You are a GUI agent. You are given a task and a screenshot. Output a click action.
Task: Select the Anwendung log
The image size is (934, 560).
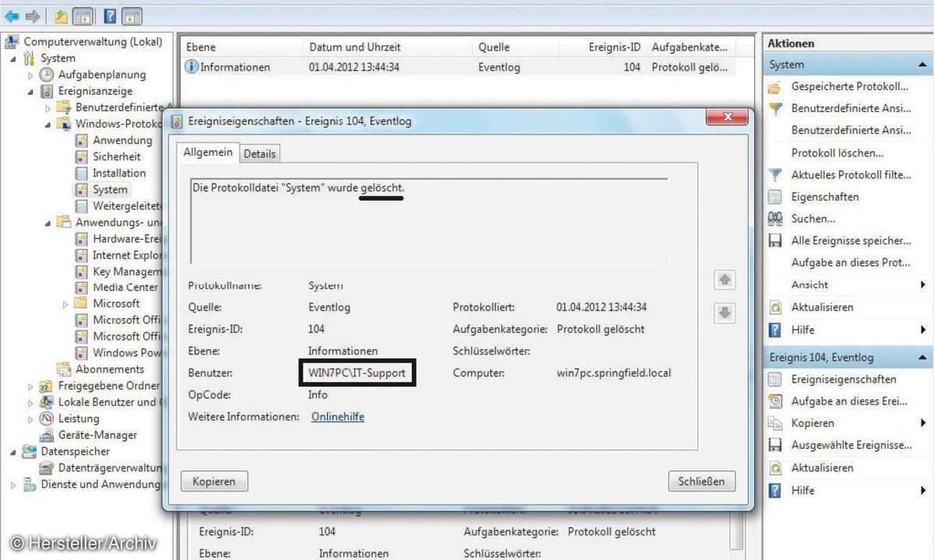point(122,140)
